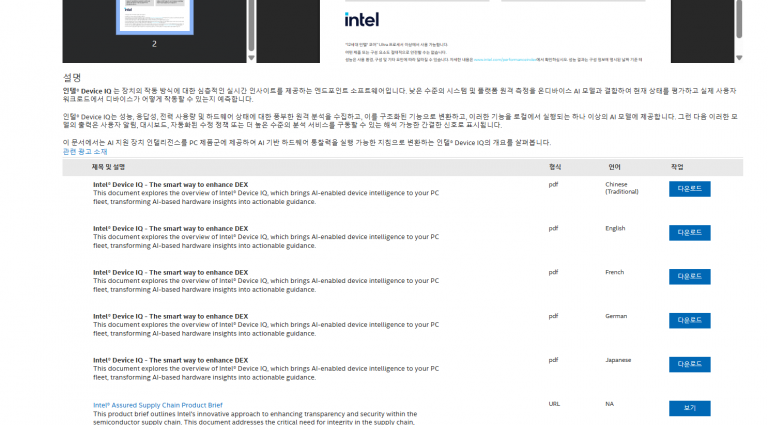This screenshot has width=768, height=425.
Task: Download the Japanese PDF version
Action: point(689,364)
